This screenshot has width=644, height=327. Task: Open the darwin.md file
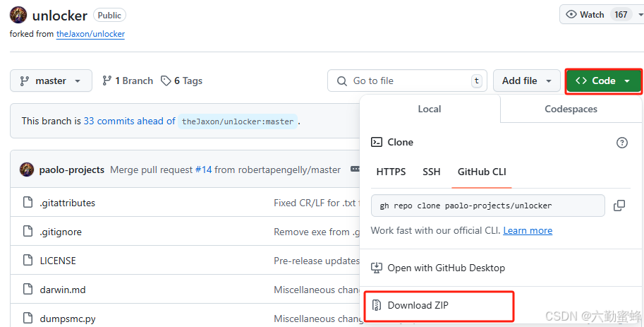pos(63,290)
